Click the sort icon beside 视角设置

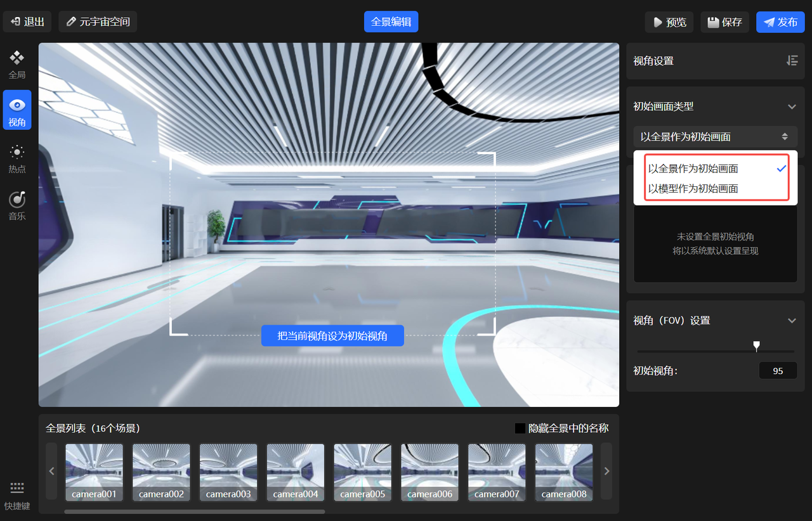tap(792, 61)
